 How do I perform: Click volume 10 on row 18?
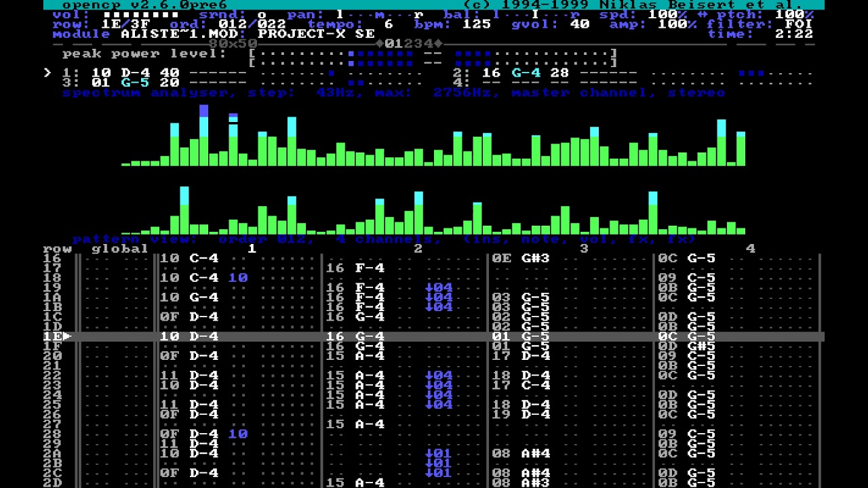coord(238,278)
